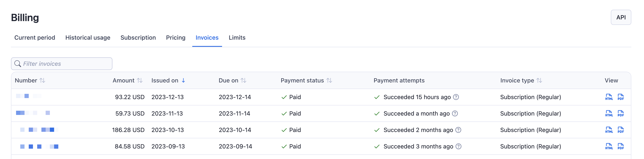
Task: Toggle sorting by Invoice type
Action: point(539,80)
